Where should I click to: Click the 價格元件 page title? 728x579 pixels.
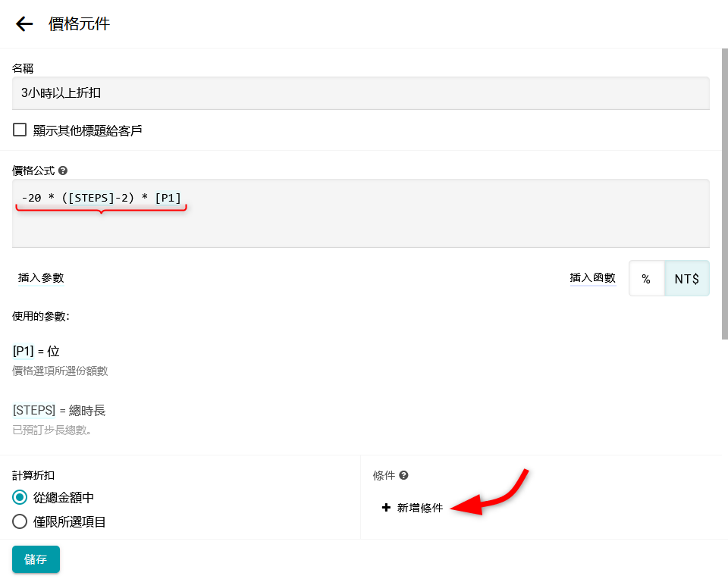coord(79,24)
